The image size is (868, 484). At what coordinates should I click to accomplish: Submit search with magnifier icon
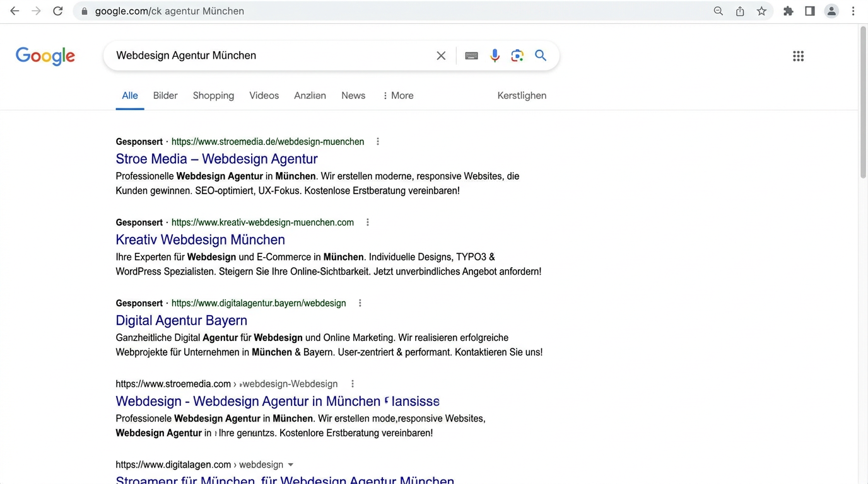(541, 55)
